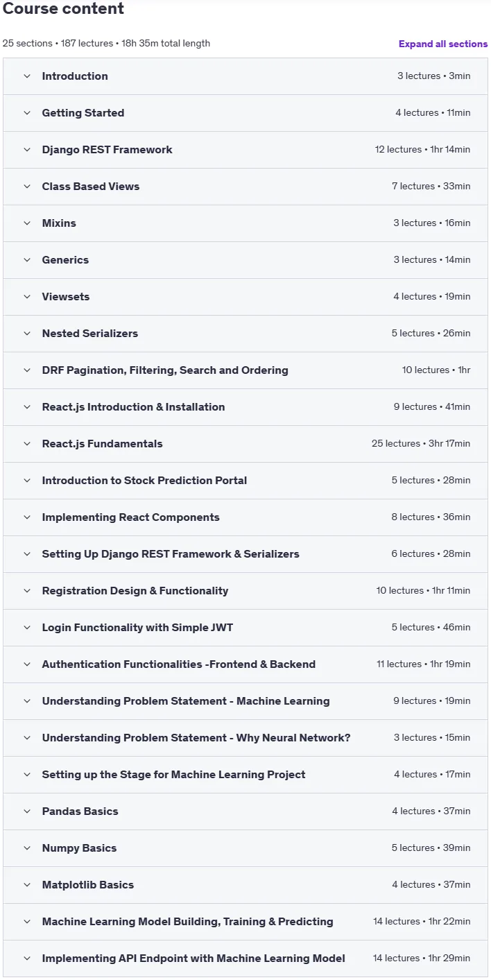Click chevron by React.js Fundamentals
The image size is (491, 980).
pos(27,444)
